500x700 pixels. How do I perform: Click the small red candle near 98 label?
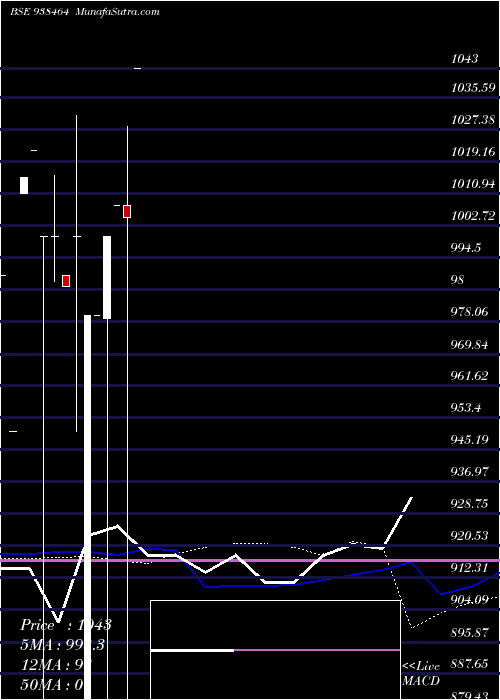point(66,281)
